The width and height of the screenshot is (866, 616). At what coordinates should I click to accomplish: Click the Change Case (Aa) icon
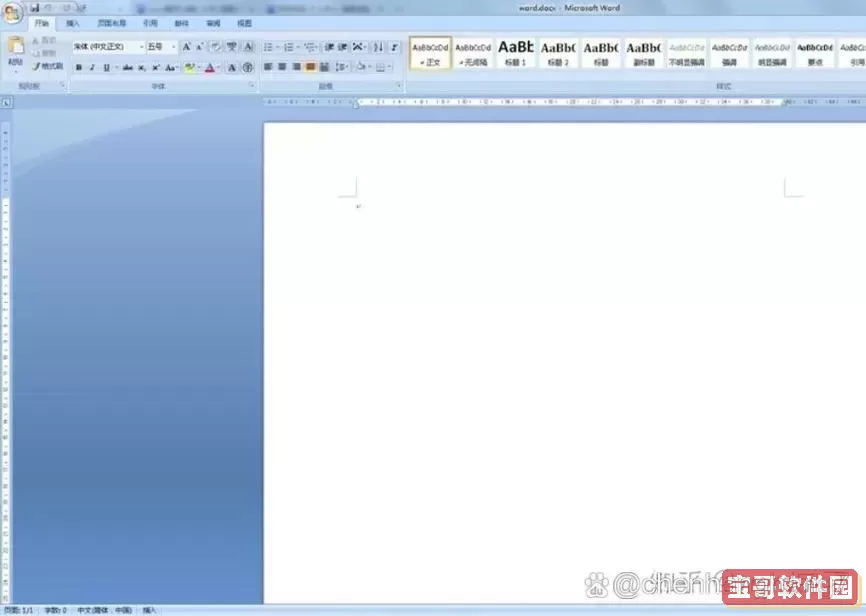click(x=171, y=67)
